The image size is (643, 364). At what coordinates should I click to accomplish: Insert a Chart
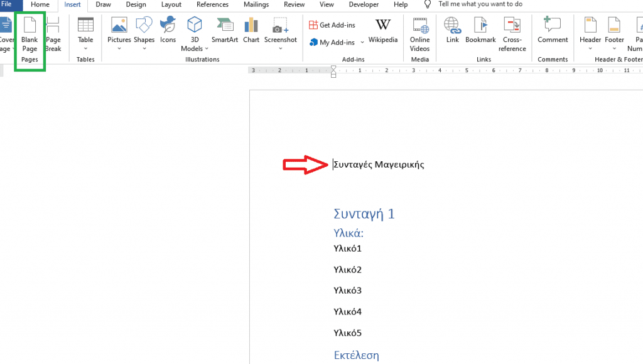pyautogui.click(x=251, y=31)
